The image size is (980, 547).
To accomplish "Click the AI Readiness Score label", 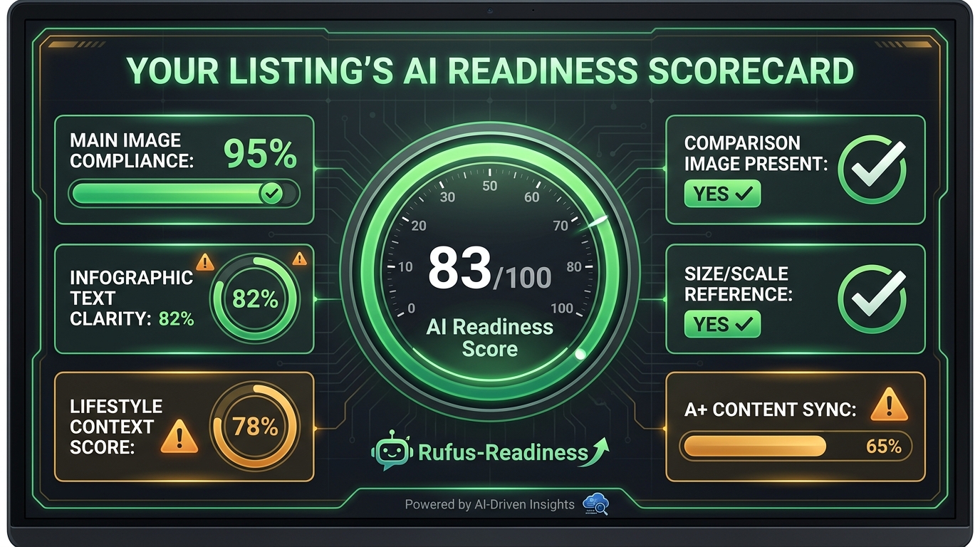I will point(489,338).
